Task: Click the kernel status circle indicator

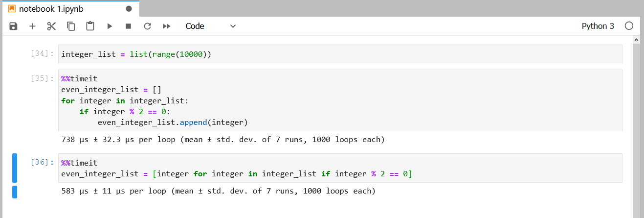Action: pos(629,26)
